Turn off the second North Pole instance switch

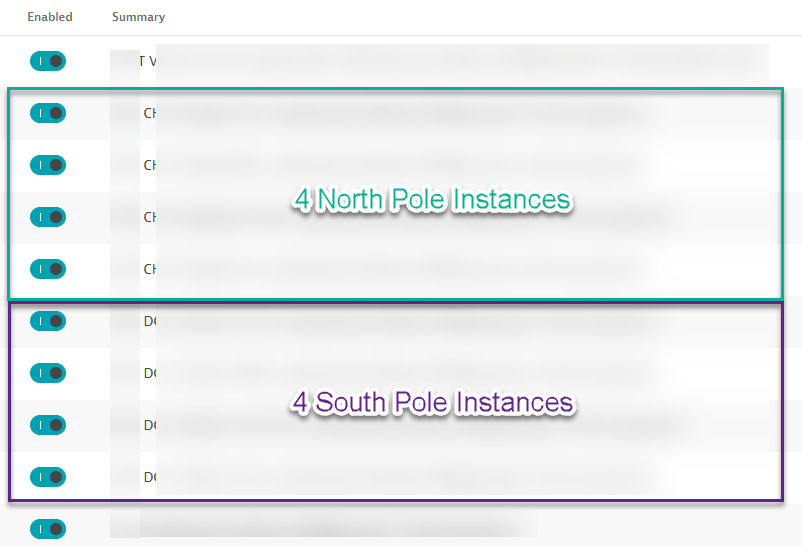pos(48,165)
